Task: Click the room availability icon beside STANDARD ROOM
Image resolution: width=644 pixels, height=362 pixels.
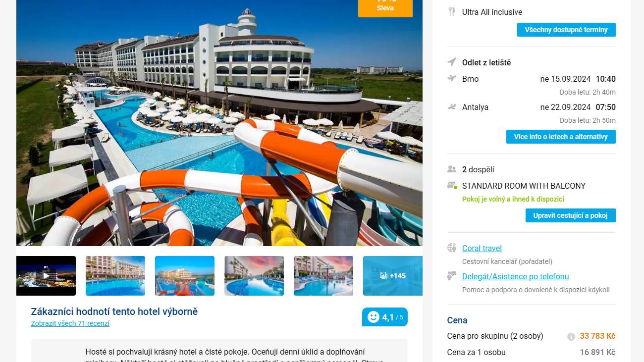Action: [452, 185]
